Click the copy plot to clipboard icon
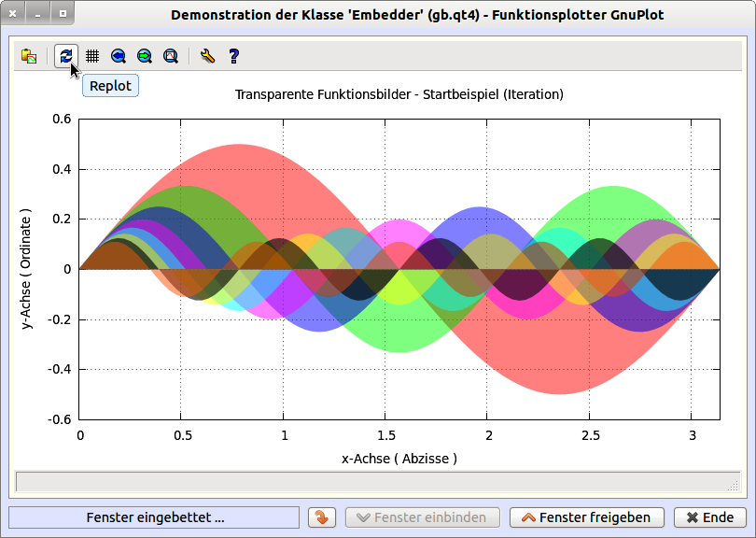The width and height of the screenshot is (756, 538). (29, 56)
